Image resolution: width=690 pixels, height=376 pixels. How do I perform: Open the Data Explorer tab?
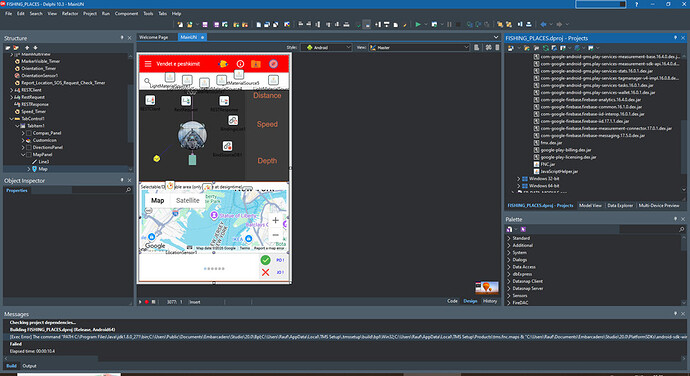620,206
